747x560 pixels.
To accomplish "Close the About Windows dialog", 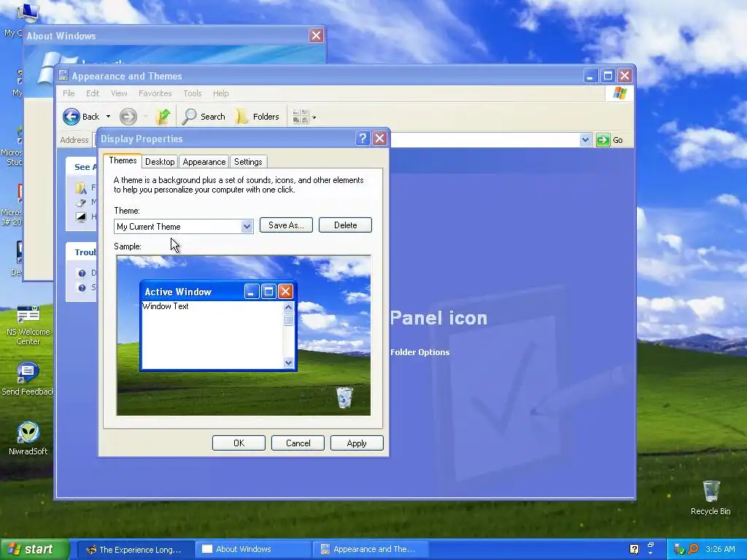I will click(316, 35).
